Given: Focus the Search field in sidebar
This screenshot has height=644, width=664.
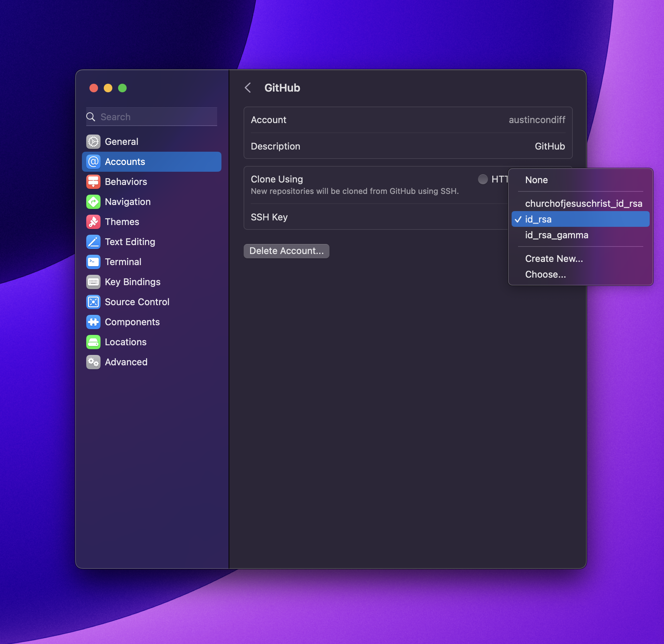Looking at the screenshot, I should pyautogui.click(x=152, y=117).
